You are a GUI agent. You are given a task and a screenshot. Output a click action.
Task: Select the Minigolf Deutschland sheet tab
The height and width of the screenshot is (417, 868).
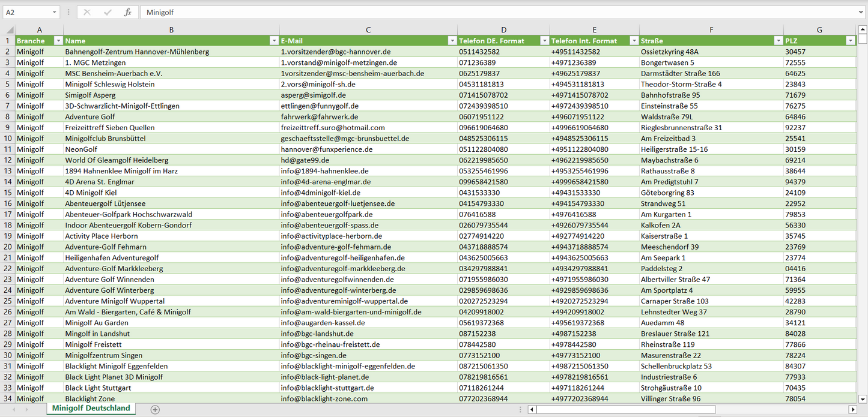point(91,408)
